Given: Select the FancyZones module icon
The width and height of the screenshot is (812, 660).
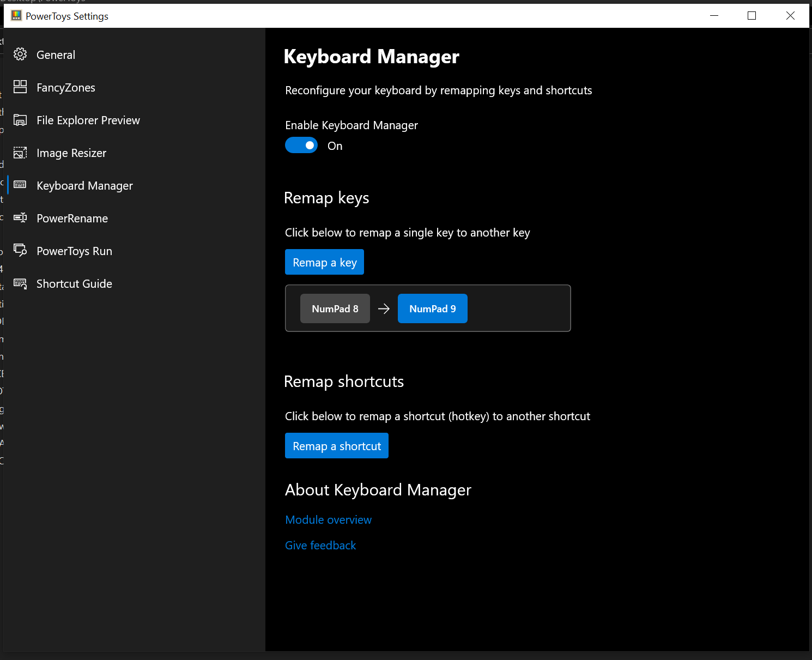Looking at the screenshot, I should 20,87.
